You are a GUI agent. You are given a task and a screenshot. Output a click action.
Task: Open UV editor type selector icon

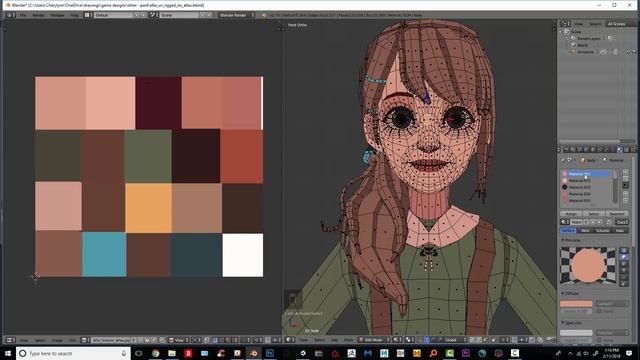[x=10, y=340]
